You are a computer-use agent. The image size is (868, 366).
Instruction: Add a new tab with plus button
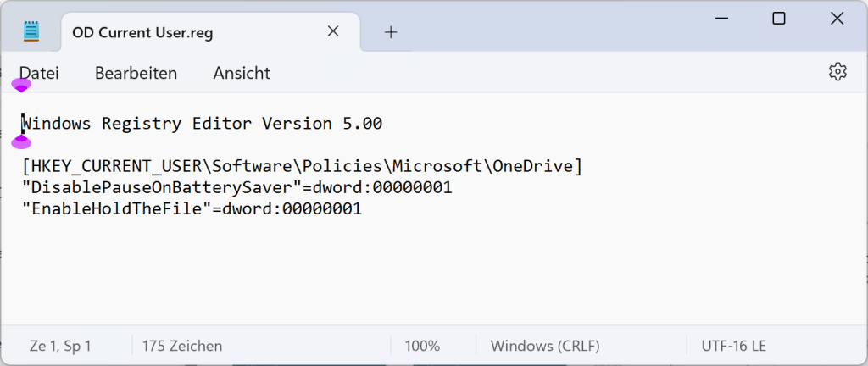(x=391, y=32)
